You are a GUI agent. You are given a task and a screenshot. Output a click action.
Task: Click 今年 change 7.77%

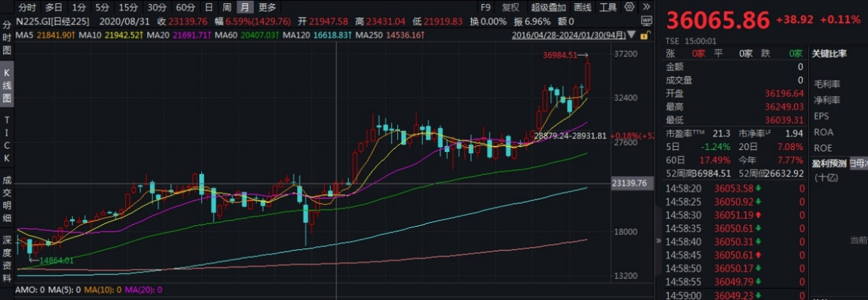[x=789, y=160]
